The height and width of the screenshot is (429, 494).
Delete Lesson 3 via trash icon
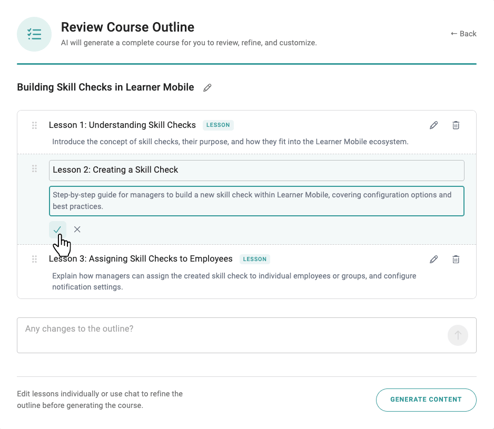(456, 259)
